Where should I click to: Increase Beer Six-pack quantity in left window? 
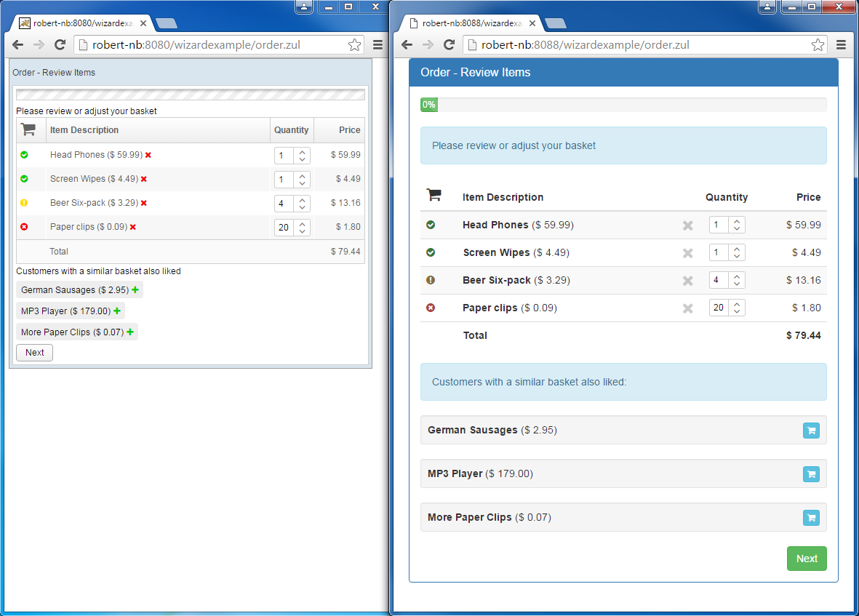click(x=303, y=199)
